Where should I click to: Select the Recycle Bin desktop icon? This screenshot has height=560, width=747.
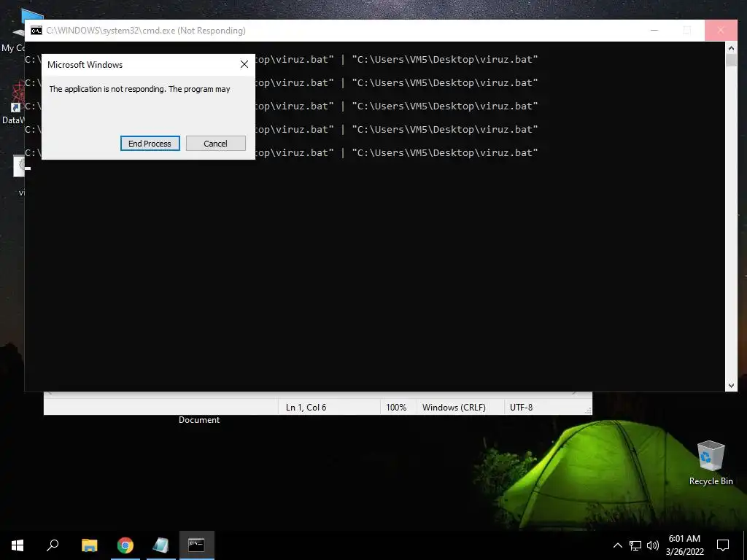pos(711,462)
